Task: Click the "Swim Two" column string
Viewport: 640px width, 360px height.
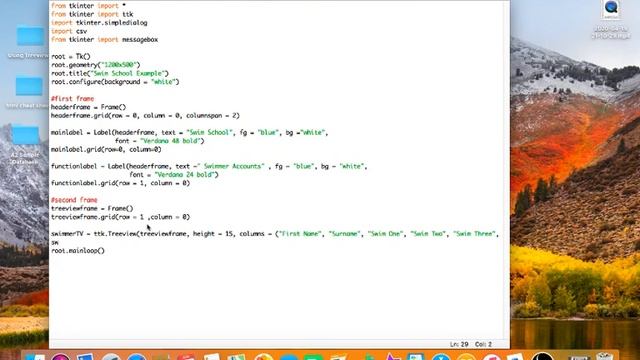Action: pyautogui.click(x=428, y=234)
